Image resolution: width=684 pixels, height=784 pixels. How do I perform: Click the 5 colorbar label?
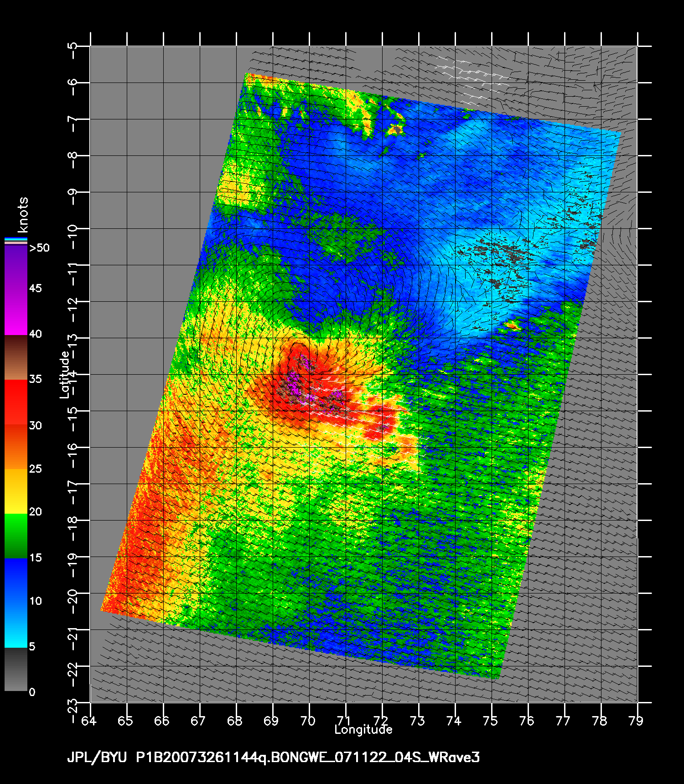32,647
